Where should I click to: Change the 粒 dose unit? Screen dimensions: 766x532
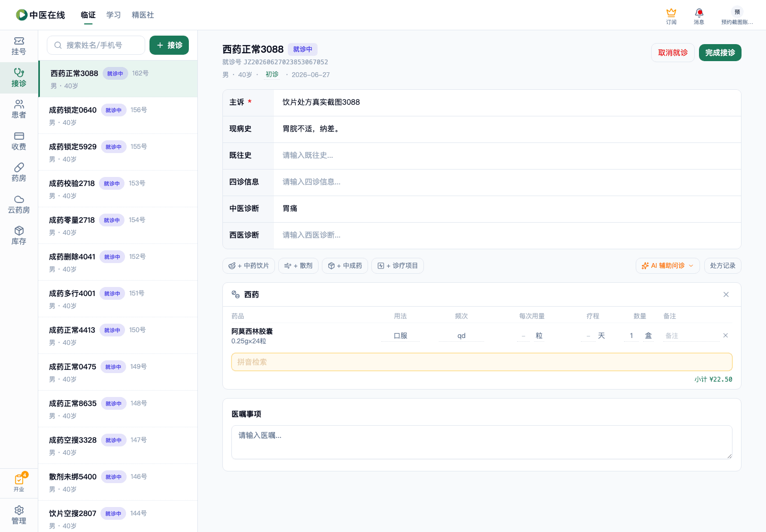click(x=539, y=336)
